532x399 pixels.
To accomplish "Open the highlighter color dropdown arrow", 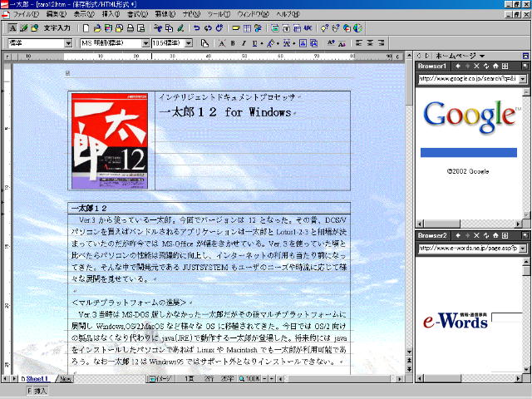I will point(278,43).
